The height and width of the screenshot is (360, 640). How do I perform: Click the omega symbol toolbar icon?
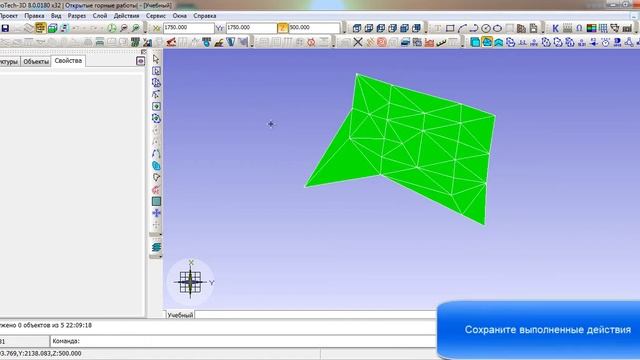tap(579, 29)
